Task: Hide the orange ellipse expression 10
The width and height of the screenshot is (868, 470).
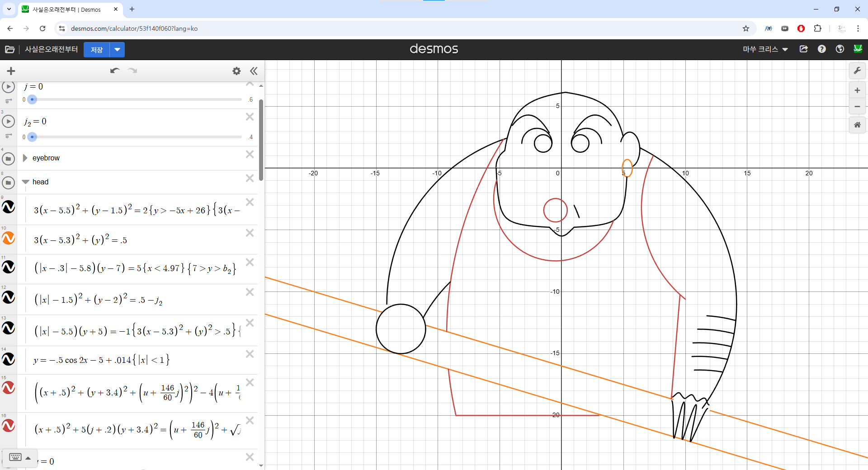Action: [9, 238]
